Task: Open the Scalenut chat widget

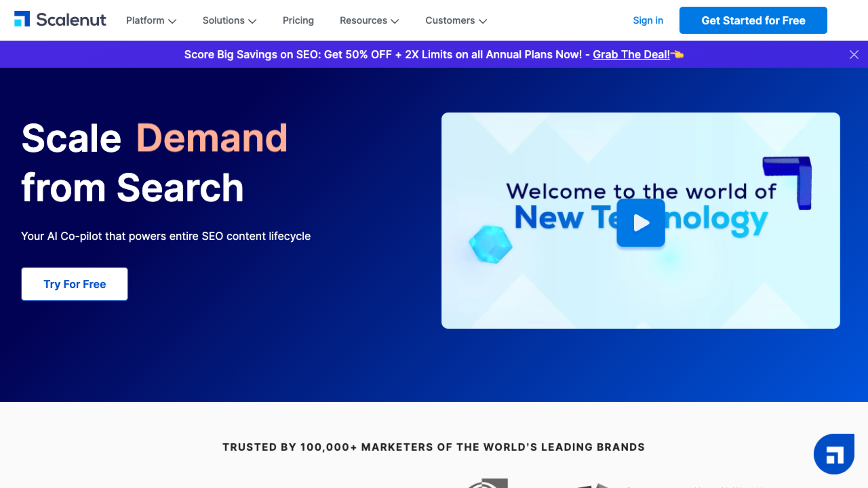Action: coord(834,454)
